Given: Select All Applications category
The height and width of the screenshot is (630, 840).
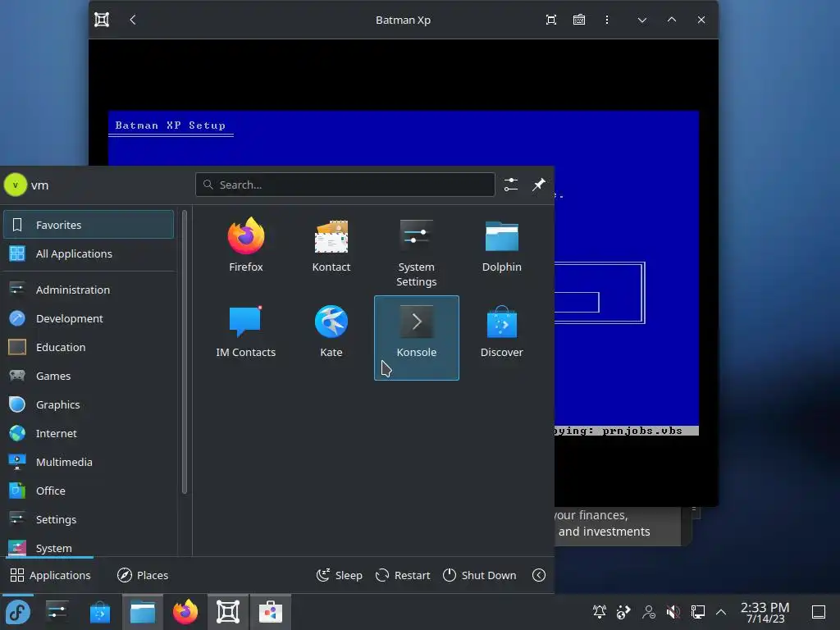Looking at the screenshot, I should [89, 253].
